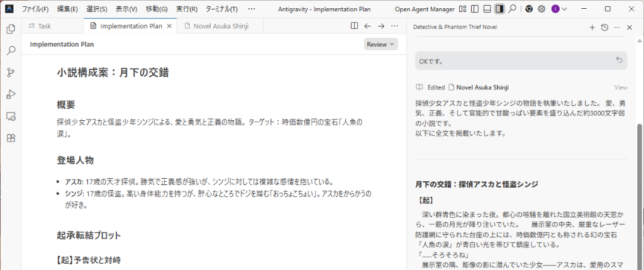Start a new agent chat with plus icon

(591, 27)
